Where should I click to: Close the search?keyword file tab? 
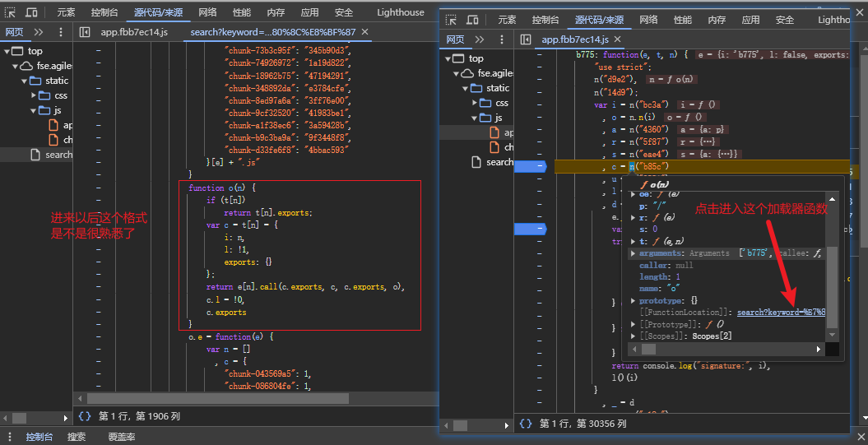(x=364, y=32)
